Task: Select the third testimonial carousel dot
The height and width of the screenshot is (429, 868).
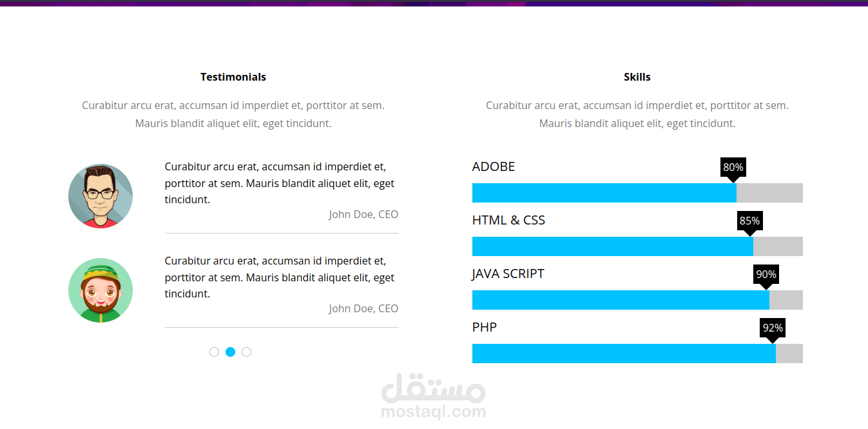Action: click(x=246, y=352)
